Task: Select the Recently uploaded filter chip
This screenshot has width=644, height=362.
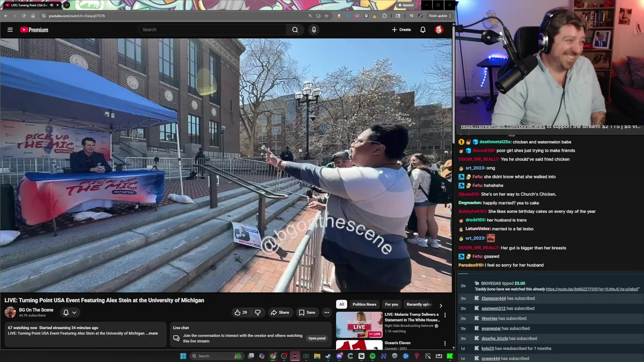Action: [419, 304]
